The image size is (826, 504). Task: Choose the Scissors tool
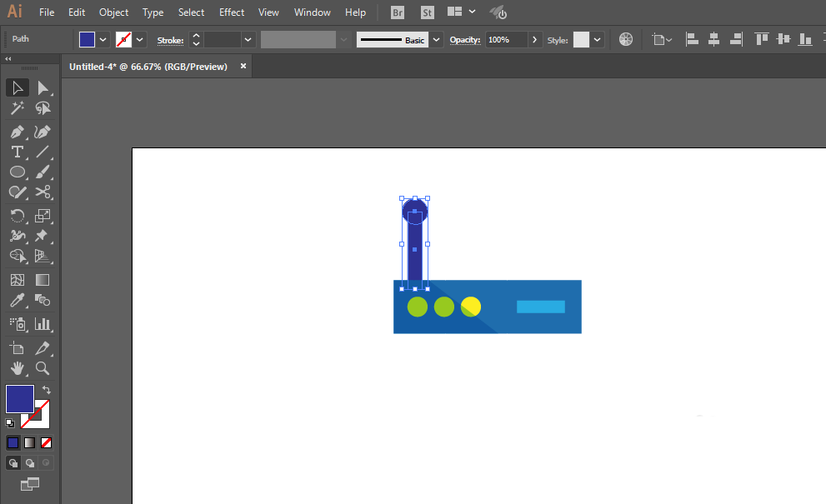[43, 192]
